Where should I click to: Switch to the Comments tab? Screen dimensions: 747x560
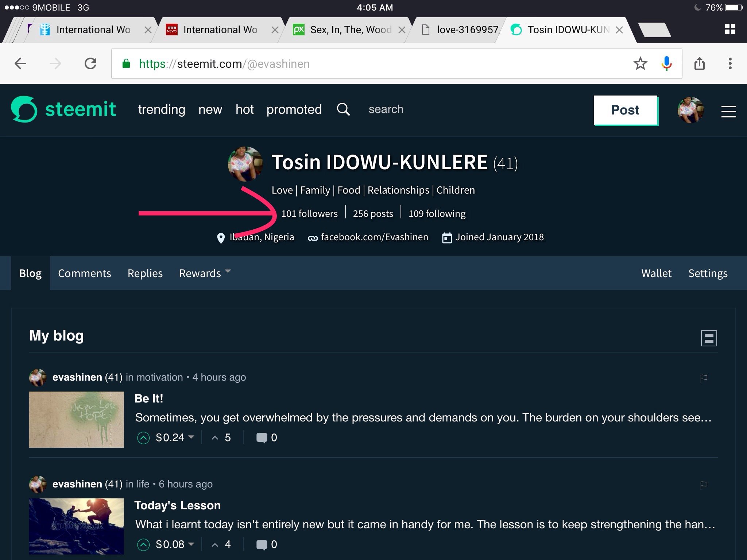(84, 273)
